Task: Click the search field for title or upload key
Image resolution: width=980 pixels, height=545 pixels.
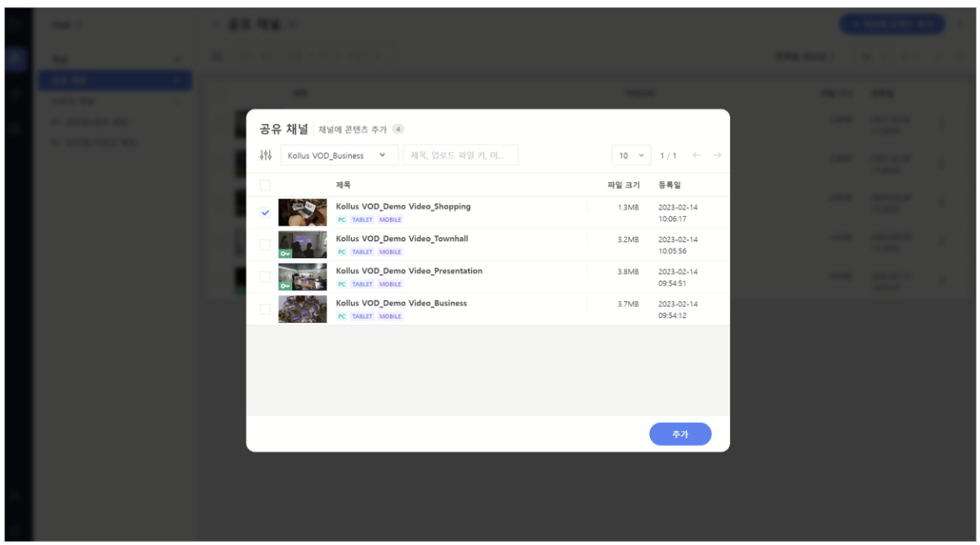Action: pos(460,155)
